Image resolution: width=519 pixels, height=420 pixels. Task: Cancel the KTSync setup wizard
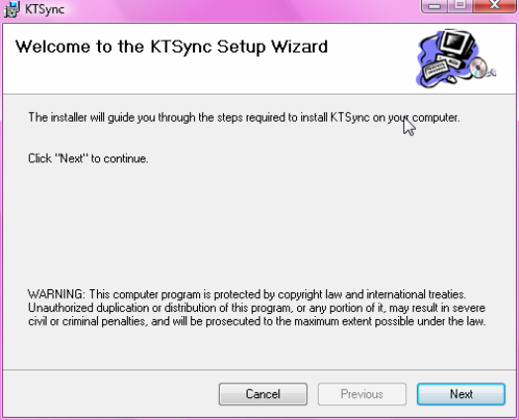(x=262, y=394)
